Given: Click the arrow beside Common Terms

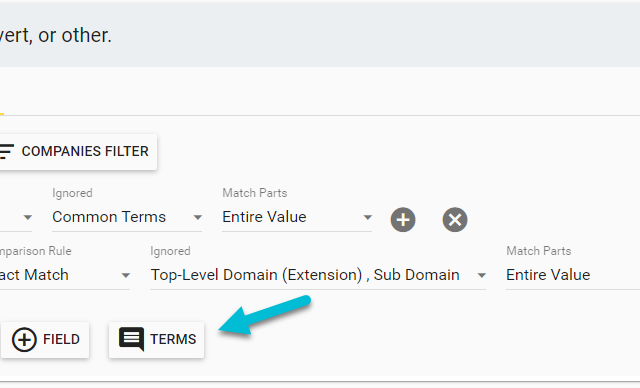Looking at the screenshot, I should [198, 218].
